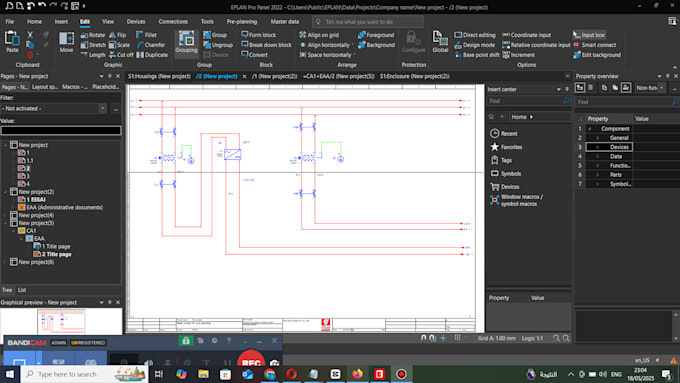Toggle Relative coordinate input
This screenshot has width=680, height=383.
536,45
